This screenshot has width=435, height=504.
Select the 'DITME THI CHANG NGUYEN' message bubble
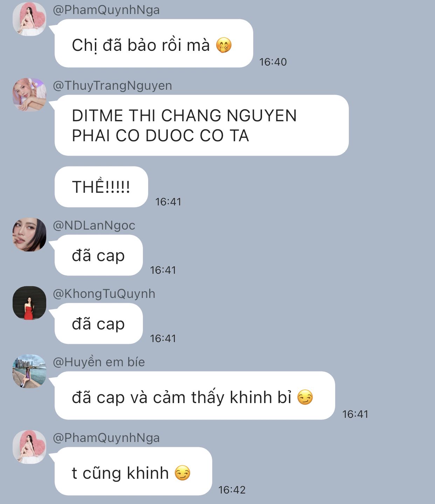pos(202,125)
